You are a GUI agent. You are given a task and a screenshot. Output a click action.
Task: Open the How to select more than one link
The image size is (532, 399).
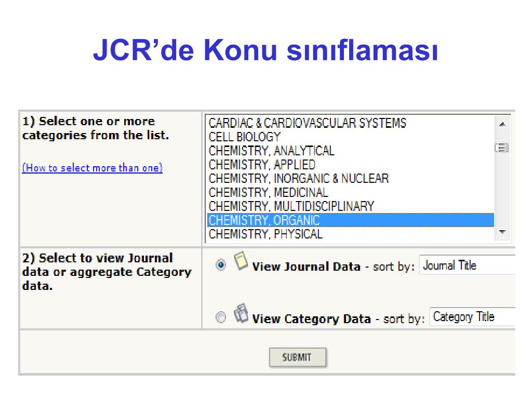point(92,168)
